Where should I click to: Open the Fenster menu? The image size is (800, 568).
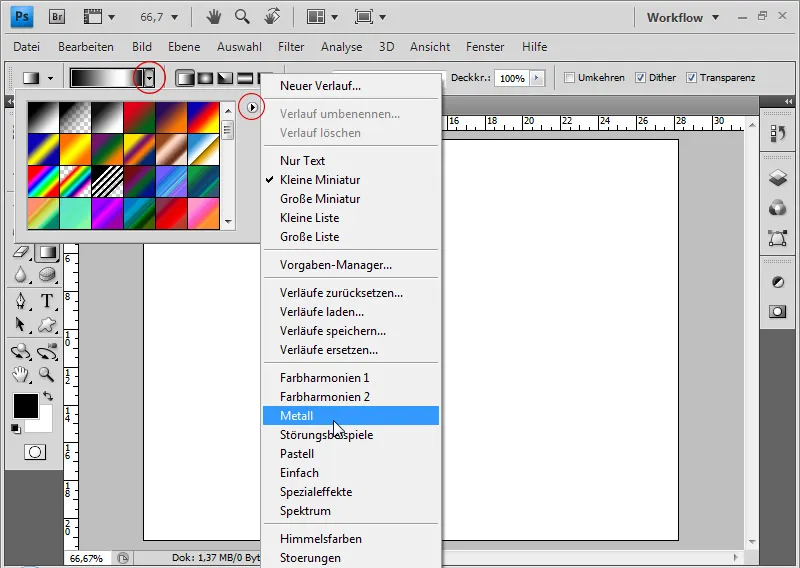485,46
